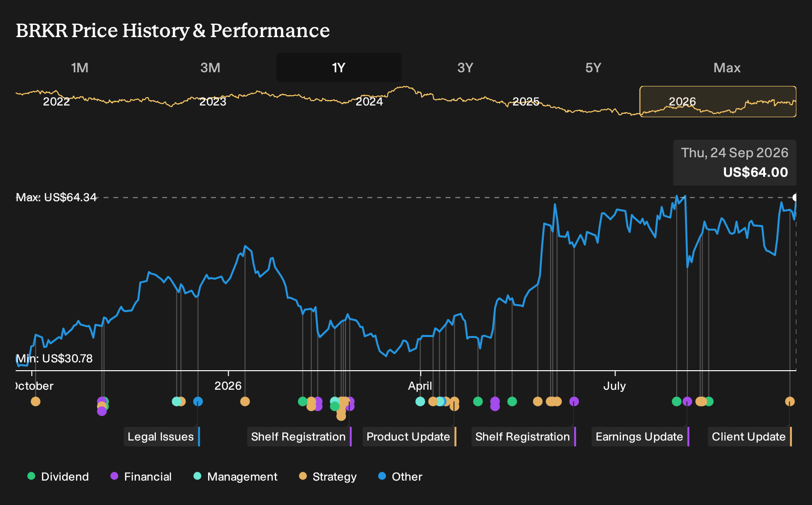Switch to the 5Y time range
This screenshot has width=812, height=505.
point(593,67)
